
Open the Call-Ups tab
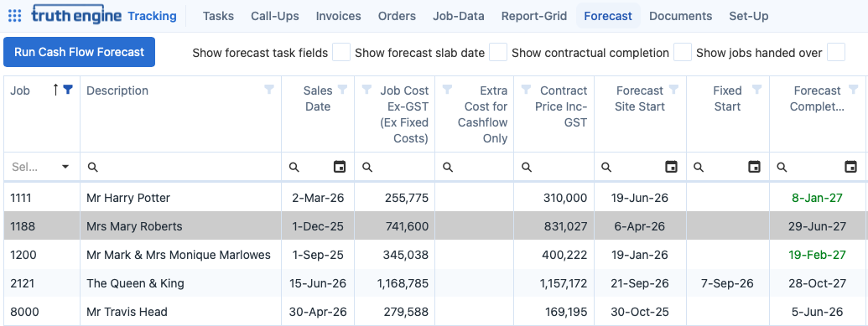[274, 16]
